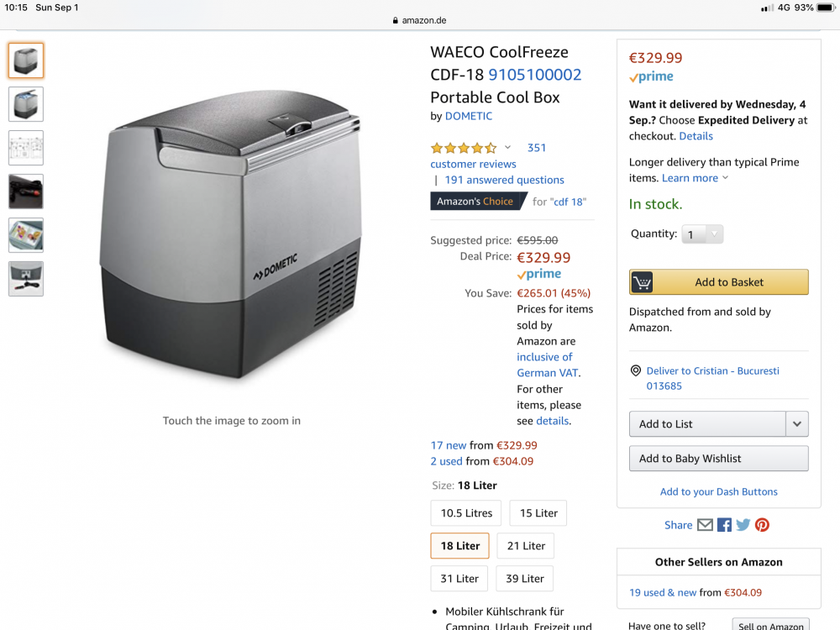Expand the Add to List arrow
Viewport: 840px width, 630px height.
click(797, 424)
